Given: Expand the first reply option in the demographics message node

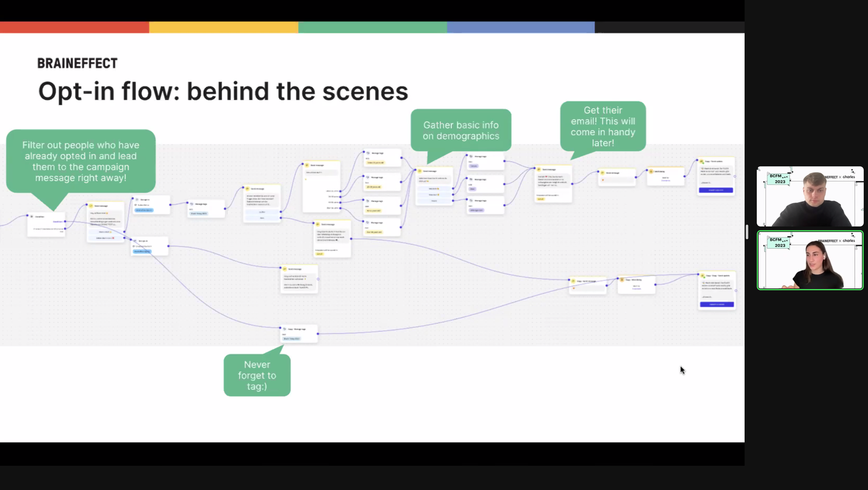Looking at the screenshot, I should pyautogui.click(x=434, y=189).
